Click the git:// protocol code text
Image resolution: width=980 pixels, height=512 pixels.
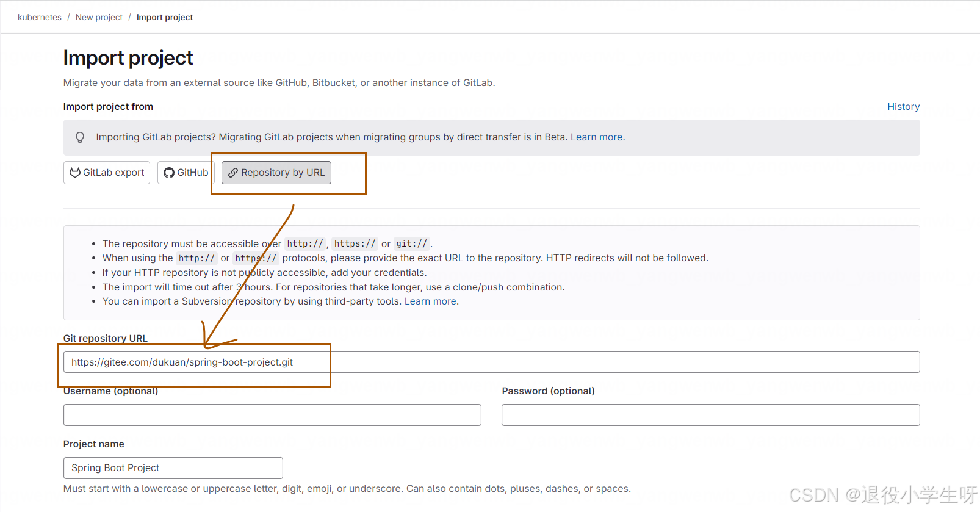[412, 243]
